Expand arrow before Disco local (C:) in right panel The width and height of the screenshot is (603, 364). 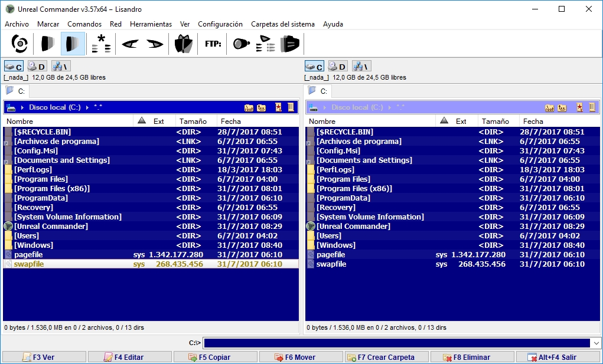coord(325,107)
